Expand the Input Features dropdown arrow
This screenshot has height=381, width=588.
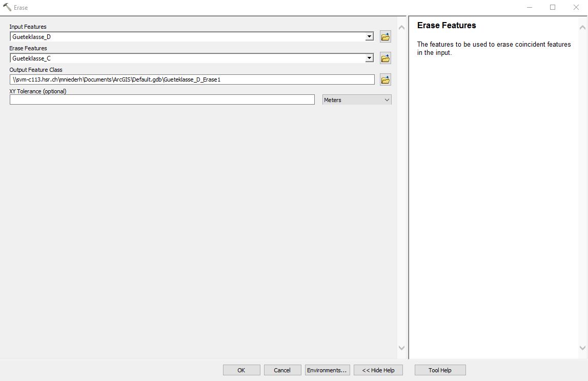click(x=369, y=37)
